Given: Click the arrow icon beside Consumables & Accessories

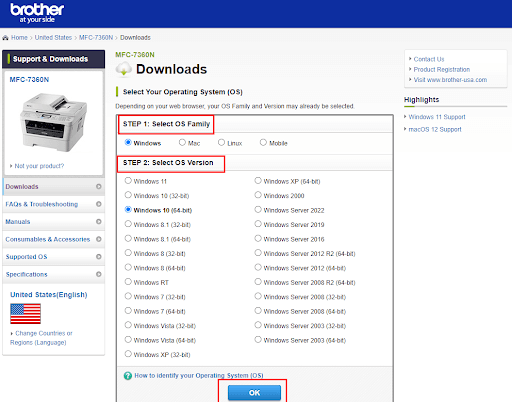Looking at the screenshot, I should [99, 239].
